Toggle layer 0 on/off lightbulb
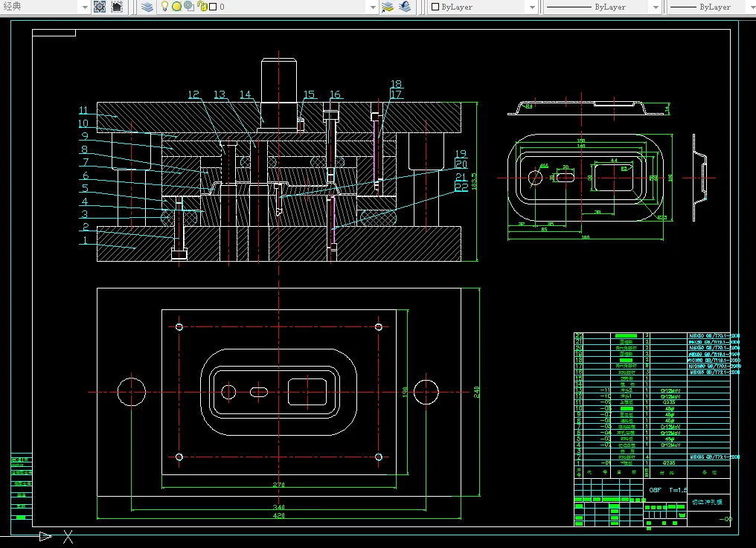The width and height of the screenshot is (756, 548). pyautogui.click(x=164, y=7)
